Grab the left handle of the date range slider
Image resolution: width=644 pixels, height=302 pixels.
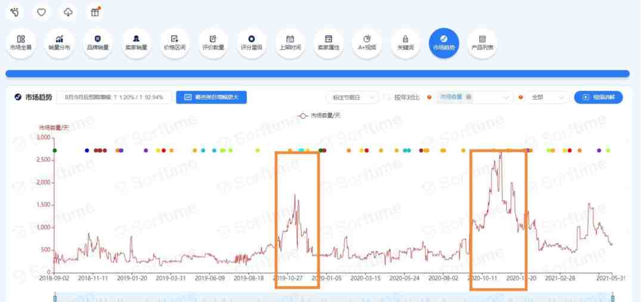click(55, 297)
